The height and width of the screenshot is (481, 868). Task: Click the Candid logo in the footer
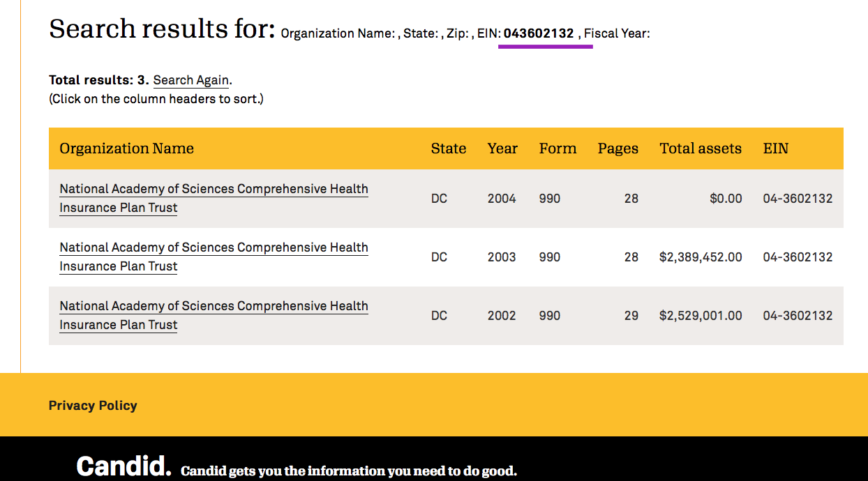pyautogui.click(x=124, y=466)
